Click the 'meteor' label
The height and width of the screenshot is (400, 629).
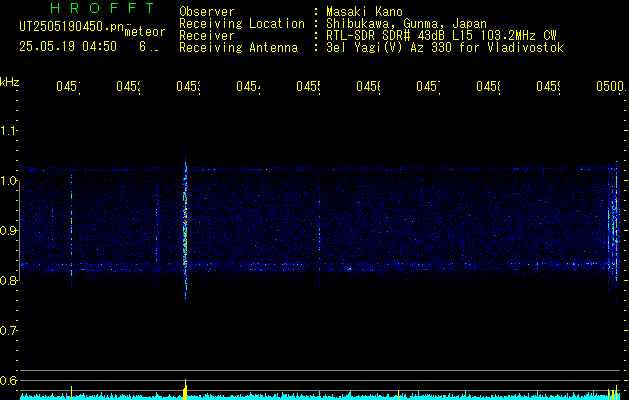pyautogui.click(x=145, y=32)
